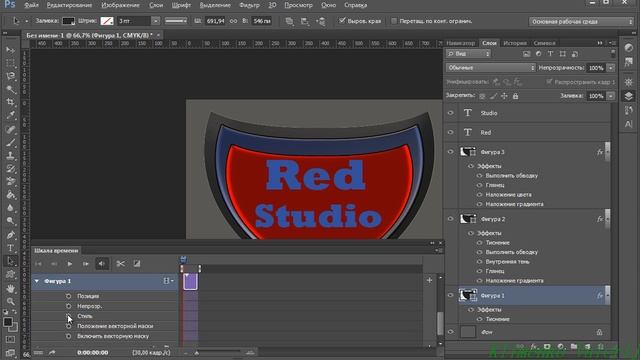The height and width of the screenshot is (360, 640).
Task: Select the Pen tool
Action: tap(10, 235)
